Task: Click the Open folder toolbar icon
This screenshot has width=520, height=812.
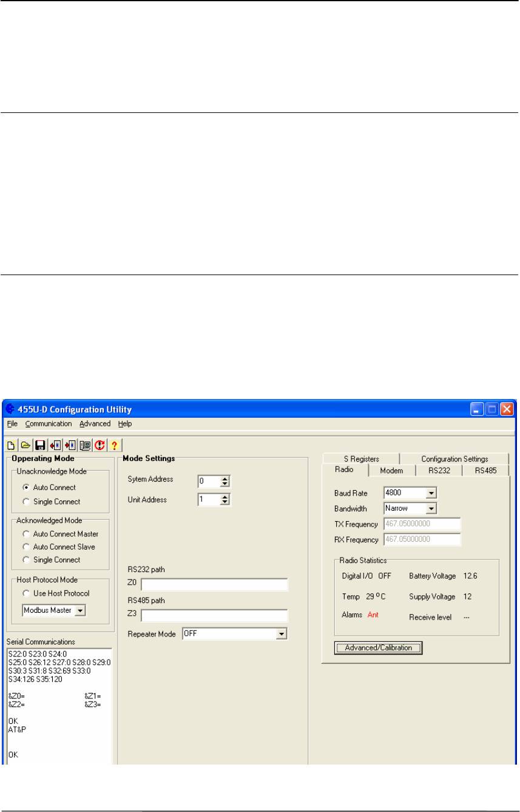Action: tap(26, 445)
